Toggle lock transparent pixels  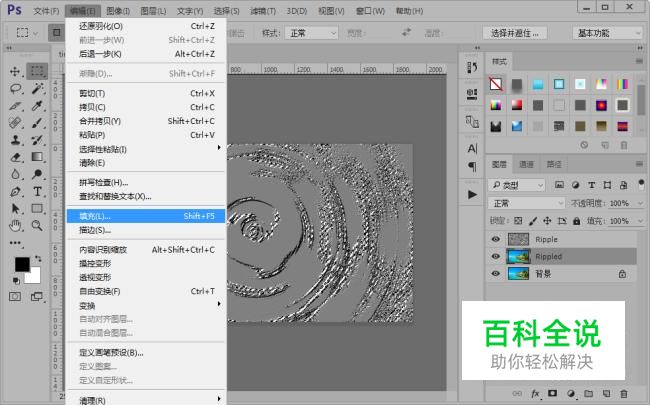click(518, 221)
